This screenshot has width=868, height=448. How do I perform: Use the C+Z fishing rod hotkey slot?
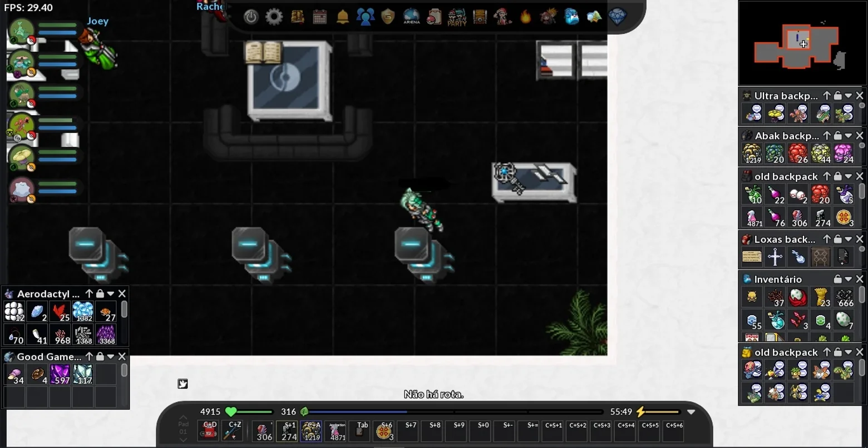click(232, 431)
